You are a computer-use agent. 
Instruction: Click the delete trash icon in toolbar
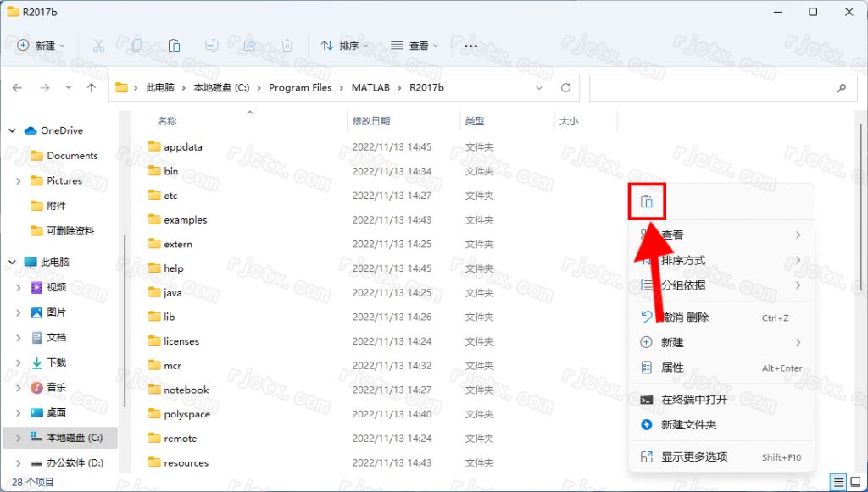click(287, 46)
